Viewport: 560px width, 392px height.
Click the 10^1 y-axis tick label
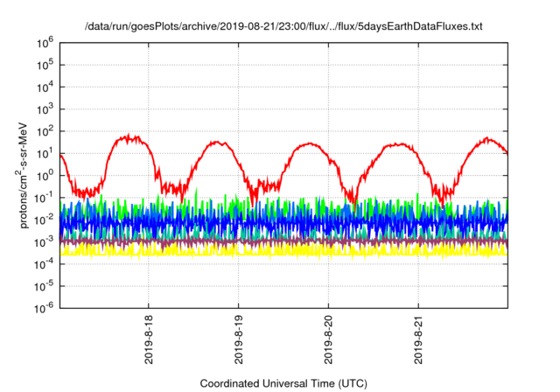[x=45, y=154]
